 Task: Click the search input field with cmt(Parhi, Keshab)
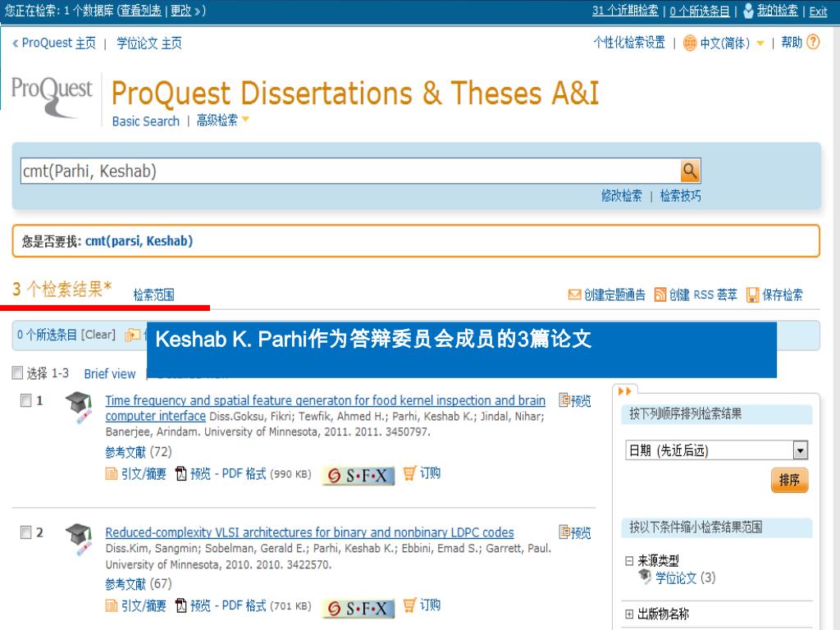(350, 171)
